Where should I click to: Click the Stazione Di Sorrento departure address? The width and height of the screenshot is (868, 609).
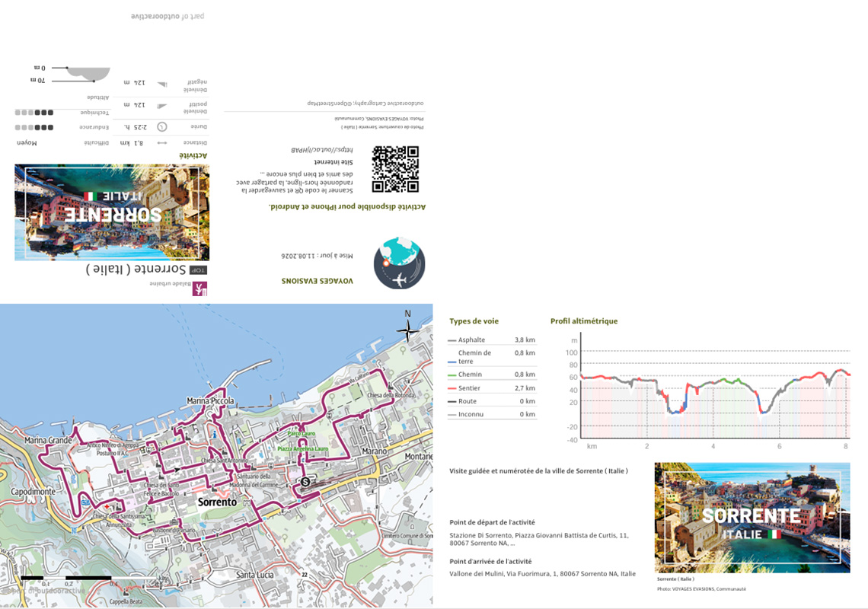tap(539, 539)
